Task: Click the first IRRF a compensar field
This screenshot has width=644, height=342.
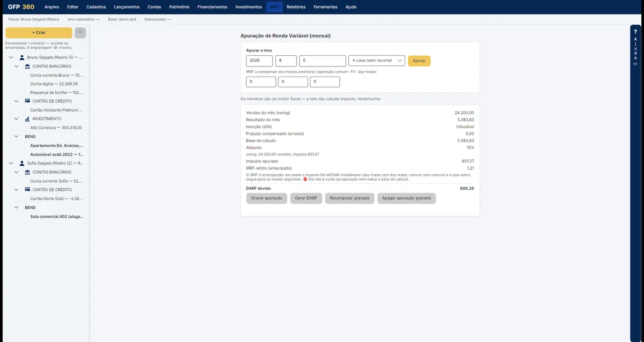Action: [261, 82]
